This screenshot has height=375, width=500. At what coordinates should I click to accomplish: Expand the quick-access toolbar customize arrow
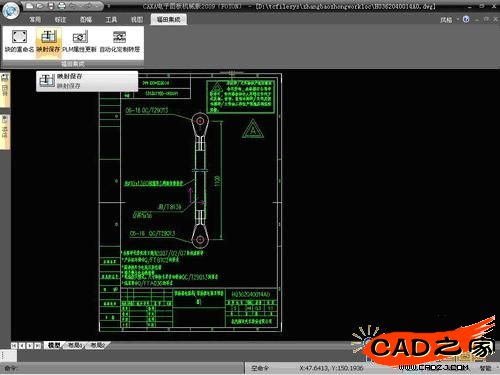(x=109, y=6)
